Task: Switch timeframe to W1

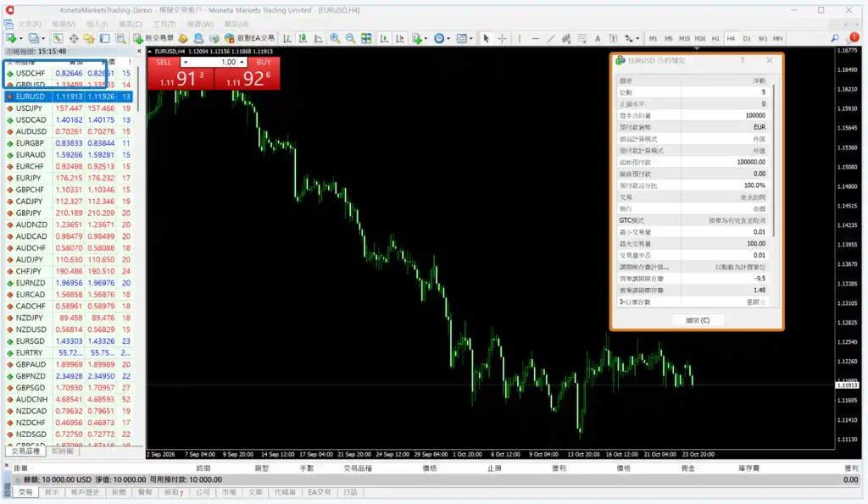Action: tap(762, 38)
